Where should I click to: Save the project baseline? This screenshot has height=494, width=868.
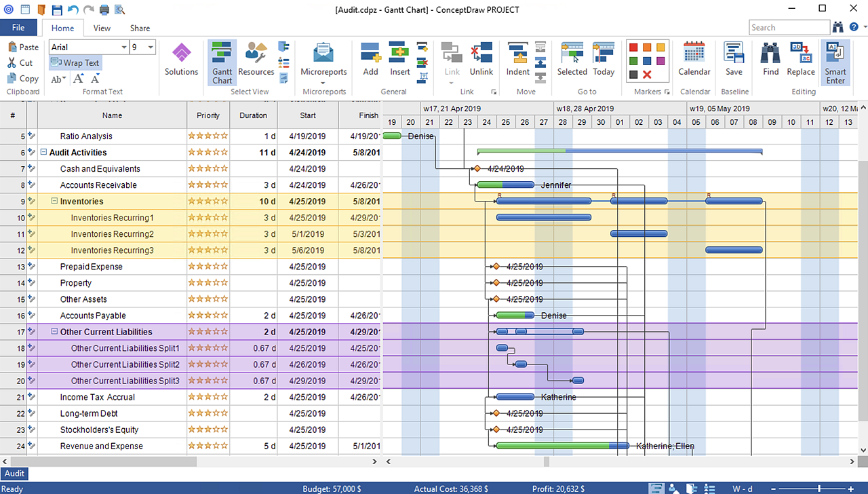[734, 60]
